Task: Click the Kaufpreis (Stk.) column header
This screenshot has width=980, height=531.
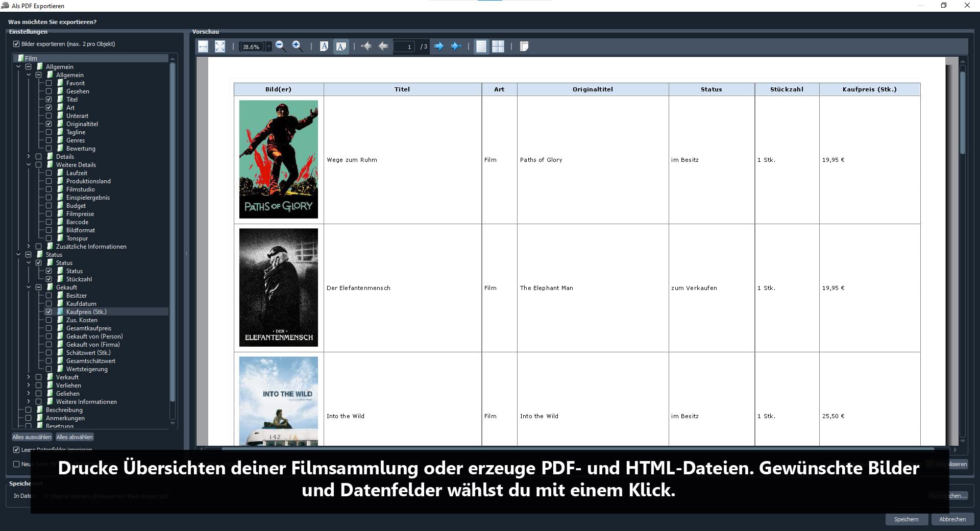Action: (x=870, y=89)
